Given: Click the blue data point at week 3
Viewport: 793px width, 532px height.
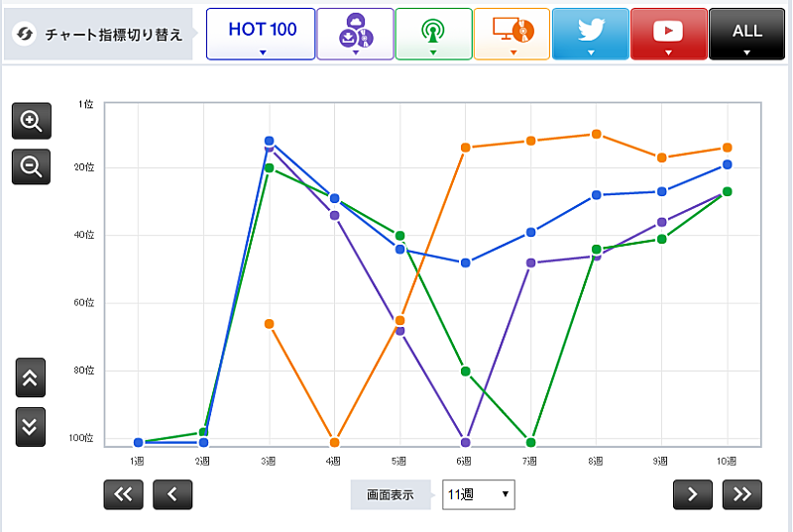Looking at the screenshot, I should pyautogui.click(x=269, y=141).
